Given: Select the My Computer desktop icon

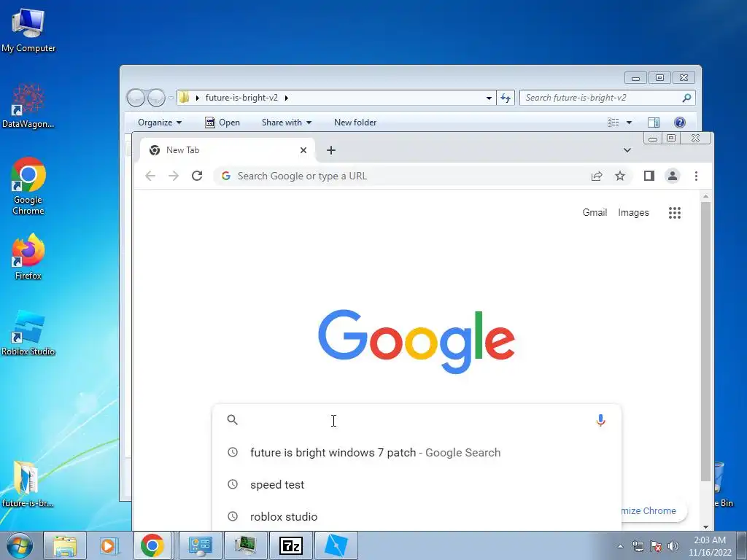Looking at the screenshot, I should point(28,29).
